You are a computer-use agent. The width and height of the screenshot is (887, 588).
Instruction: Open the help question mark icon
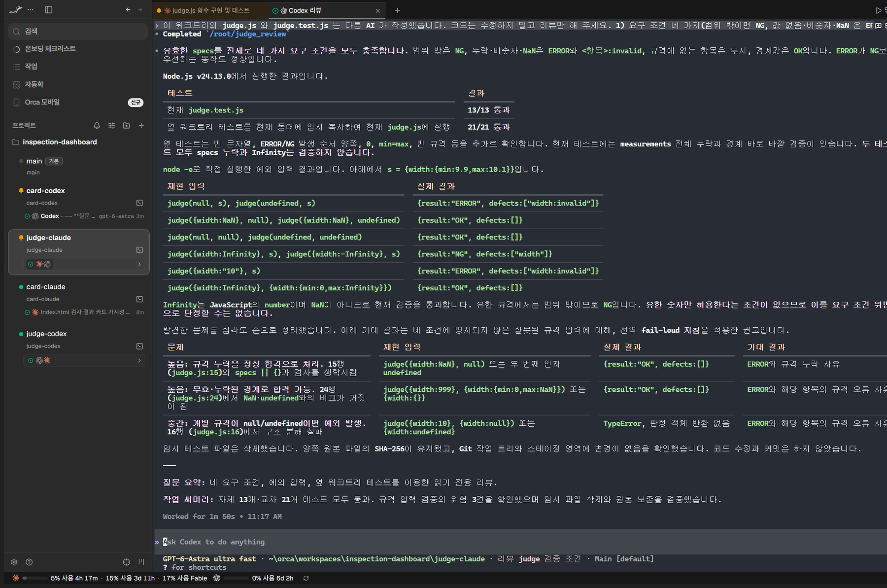tap(29, 562)
